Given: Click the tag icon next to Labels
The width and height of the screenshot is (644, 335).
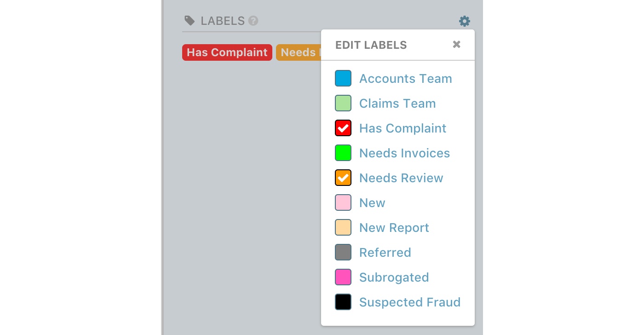Looking at the screenshot, I should 190,21.
